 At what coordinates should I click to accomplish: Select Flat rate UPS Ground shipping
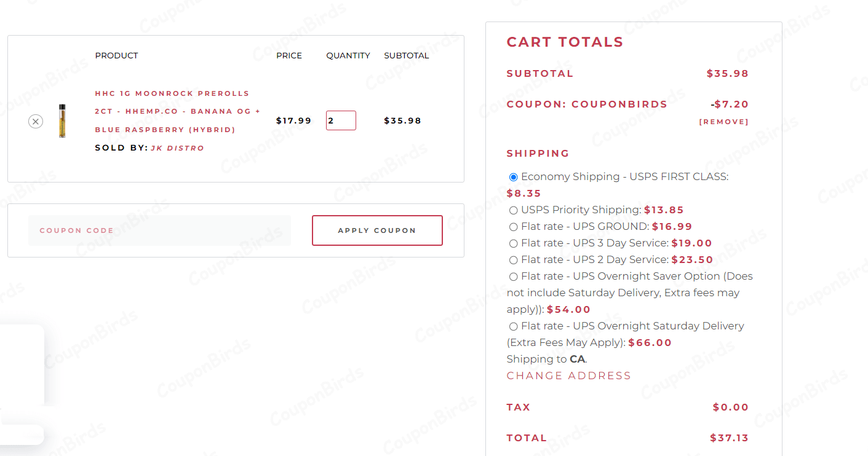[514, 226]
